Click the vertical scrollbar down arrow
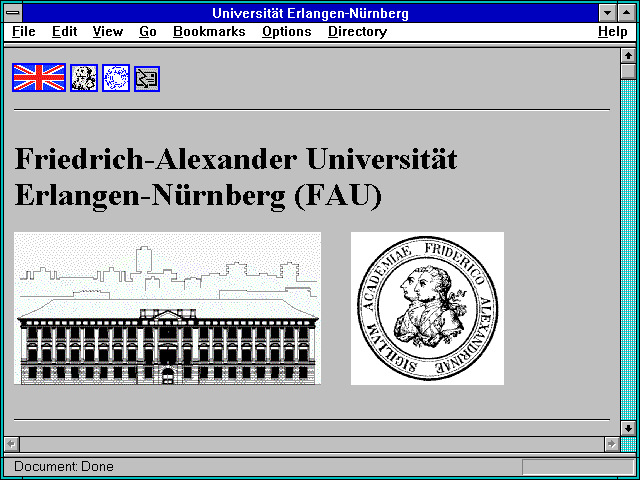Image resolution: width=640 pixels, height=480 pixels. [628, 428]
